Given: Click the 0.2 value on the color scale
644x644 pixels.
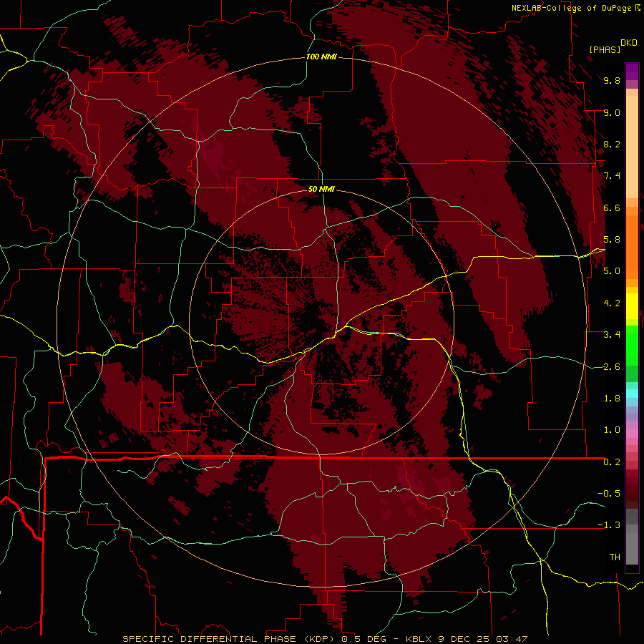Looking at the screenshot, I should [x=612, y=462].
